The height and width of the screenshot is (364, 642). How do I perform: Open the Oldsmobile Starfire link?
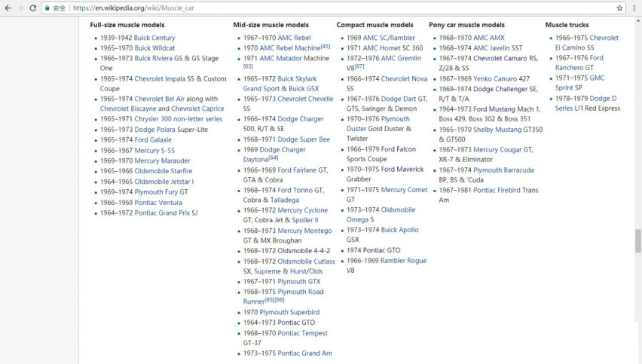(x=163, y=171)
